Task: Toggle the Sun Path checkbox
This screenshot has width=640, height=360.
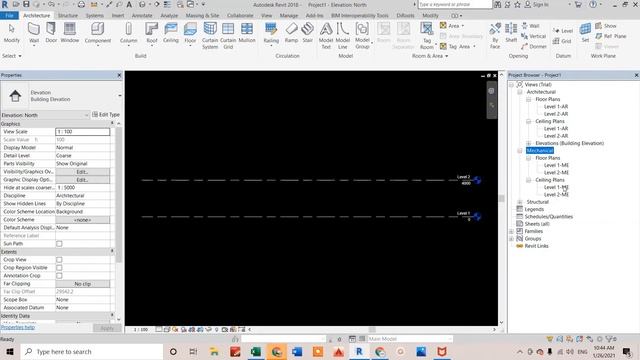Action: tap(59, 244)
